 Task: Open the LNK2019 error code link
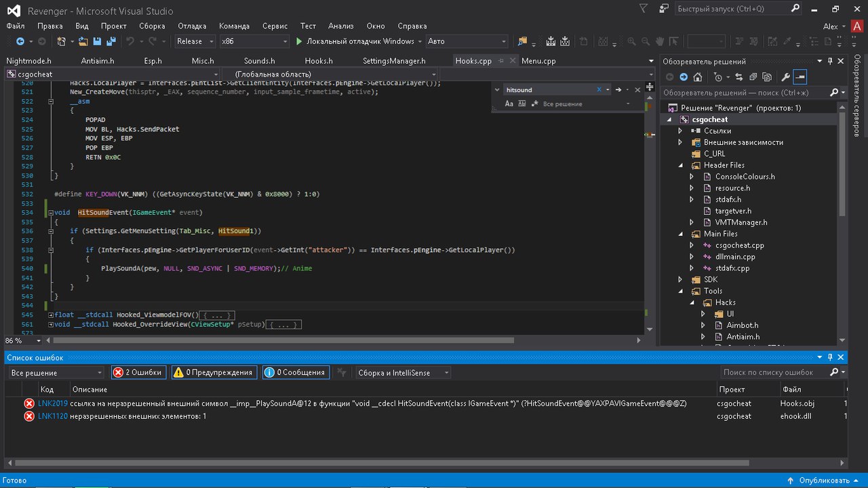pos(53,403)
